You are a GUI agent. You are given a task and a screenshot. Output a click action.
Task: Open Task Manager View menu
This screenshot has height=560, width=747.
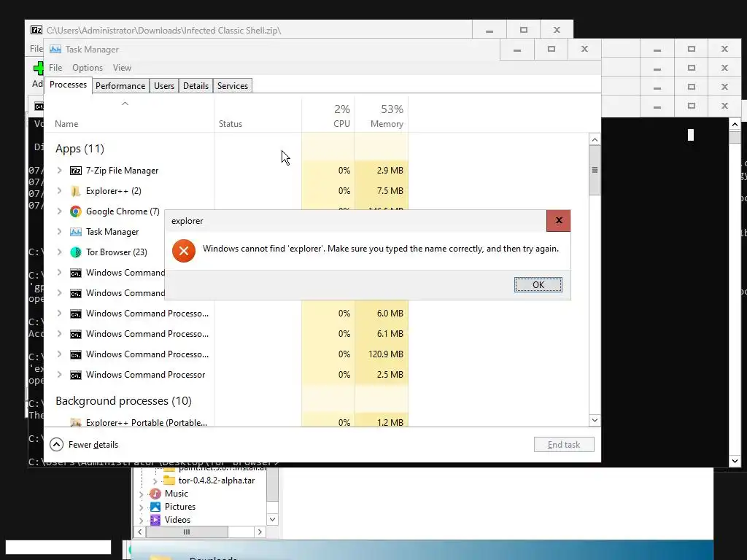pyautogui.click(x=122, y=68)
